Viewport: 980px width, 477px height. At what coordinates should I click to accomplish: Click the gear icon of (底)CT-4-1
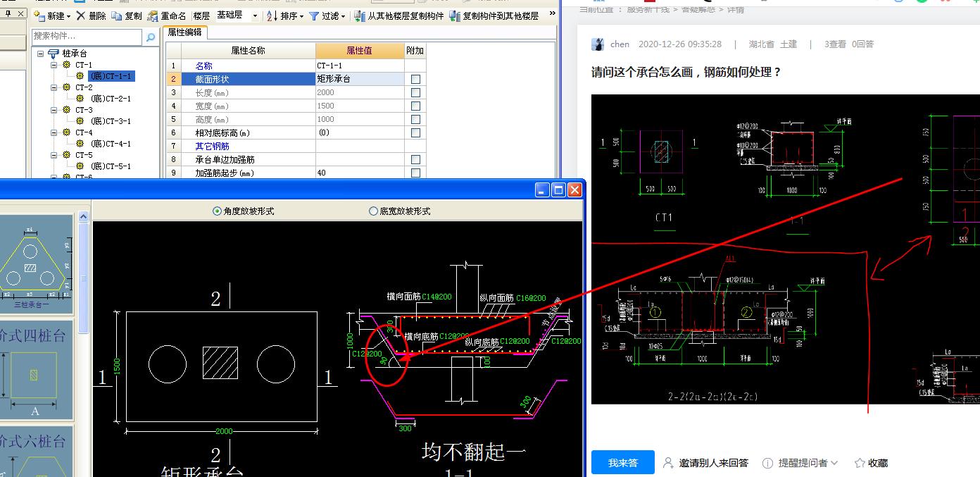pyautogui.click(x=80, y=144)
